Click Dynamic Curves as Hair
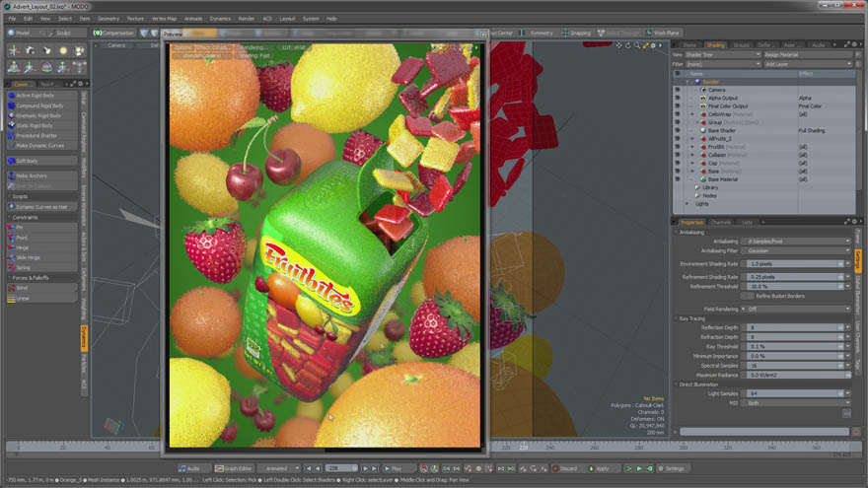The height and width of the screenshot is (488, 868). 41,207
